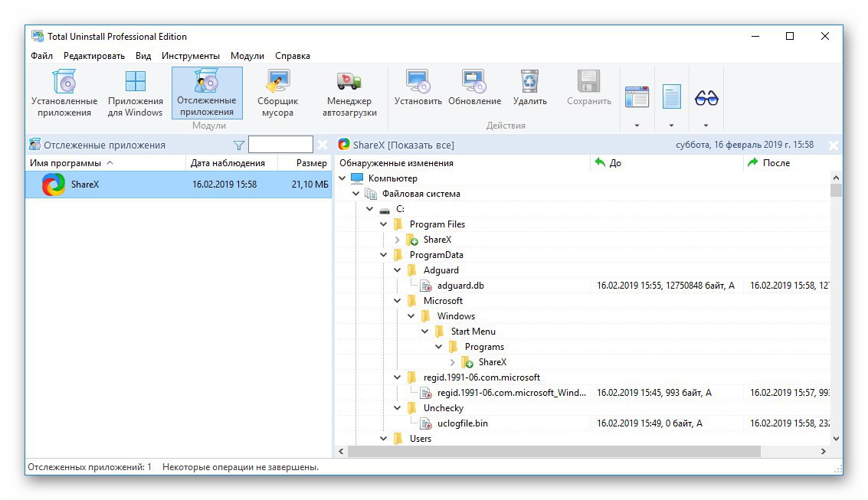Click '16.02.2019 15:55, 12750848 байт, A' cell

[666, 286]
